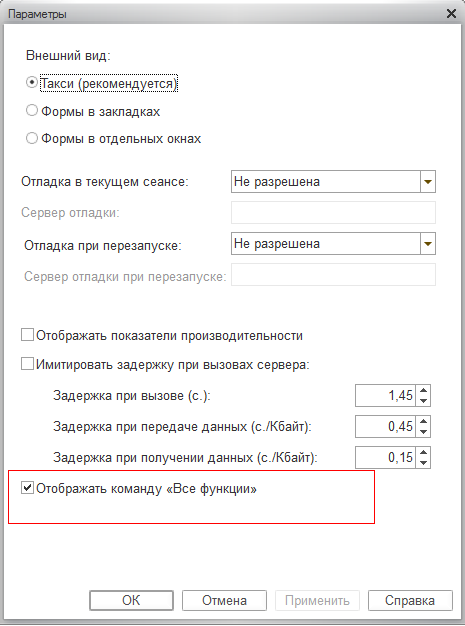Increase Задержка при вызове with up arrow
The height and width of the screenshot is (626, 465).
click(423, 390)
